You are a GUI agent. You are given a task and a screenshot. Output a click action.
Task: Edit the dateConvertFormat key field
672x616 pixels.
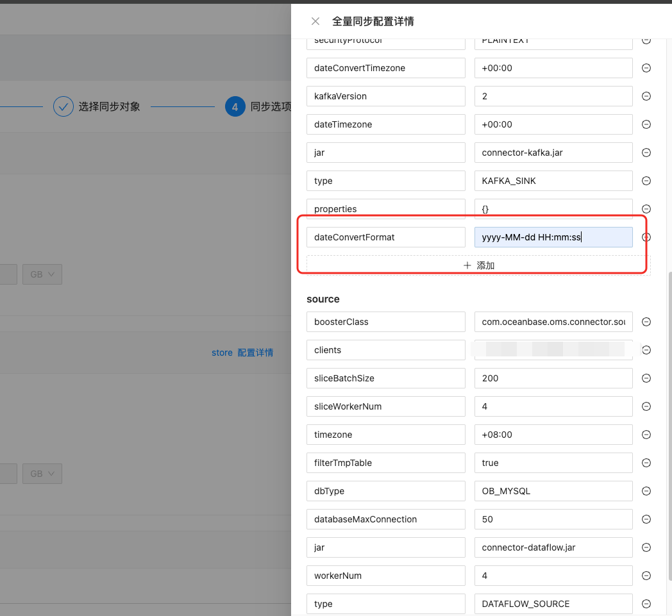click(386, 237)
